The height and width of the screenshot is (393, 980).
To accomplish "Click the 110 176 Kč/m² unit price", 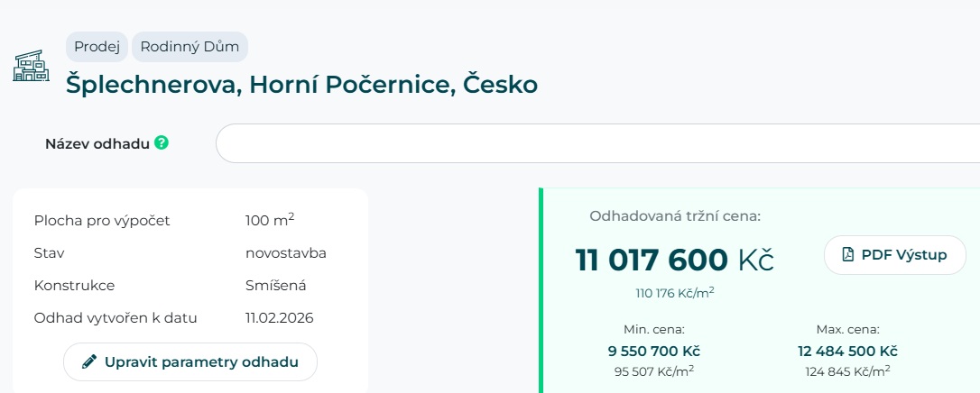I will tap(674, 292).
